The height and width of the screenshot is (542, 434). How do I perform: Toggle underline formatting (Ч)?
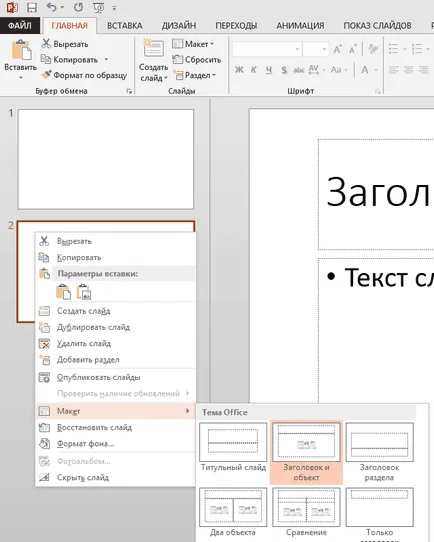(x=269, y=70)
